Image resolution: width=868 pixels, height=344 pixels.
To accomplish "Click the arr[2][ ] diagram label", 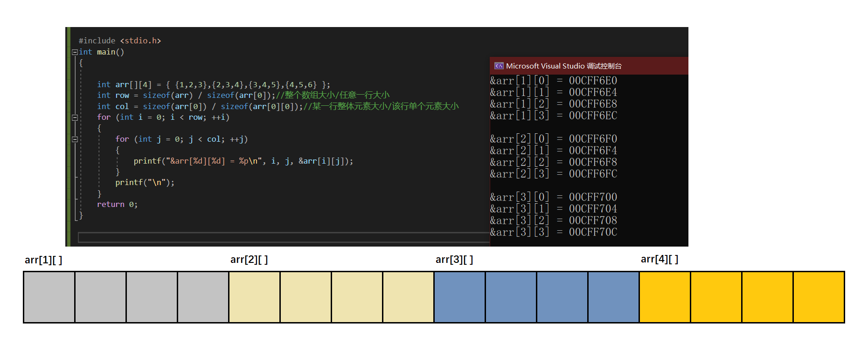I will [x=249, y=260].
